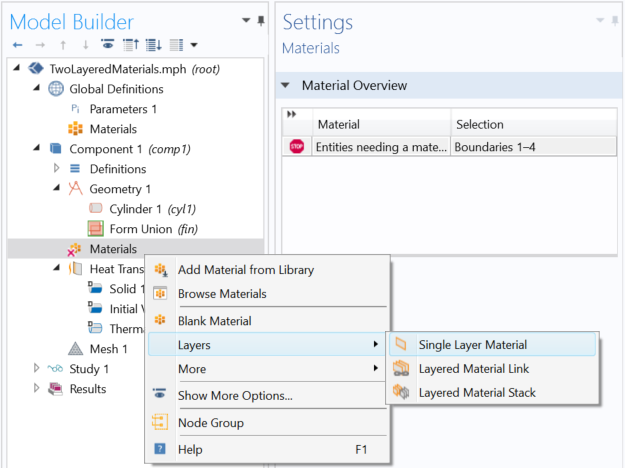Click the Material column header
Viewport: 625px width, 468px height.
[381, 124]
